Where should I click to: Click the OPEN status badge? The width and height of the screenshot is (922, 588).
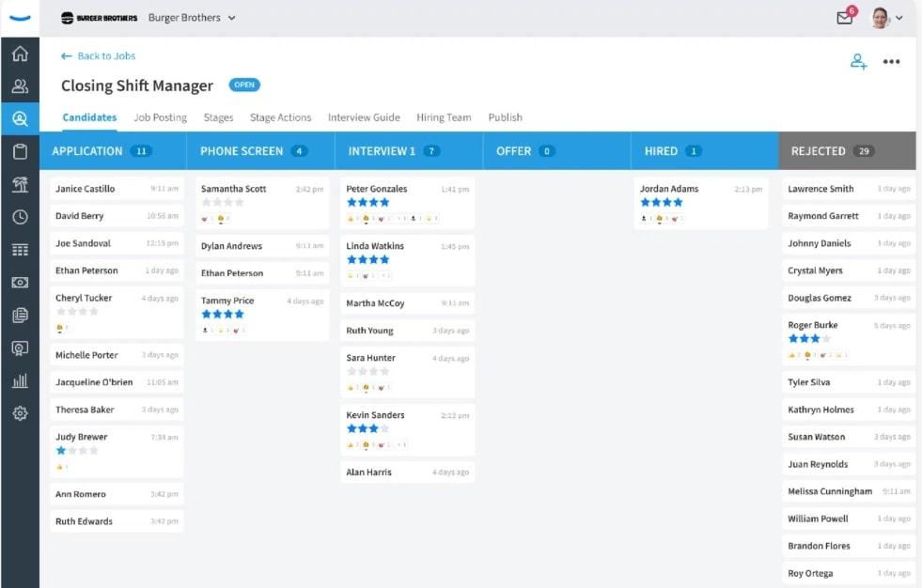[243, 85]
